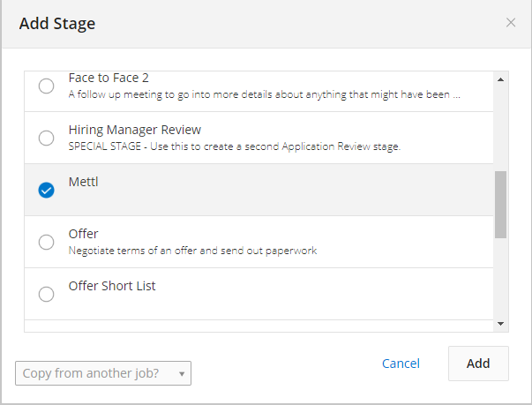Close the Add Stage dialog with X

[511, 23]
